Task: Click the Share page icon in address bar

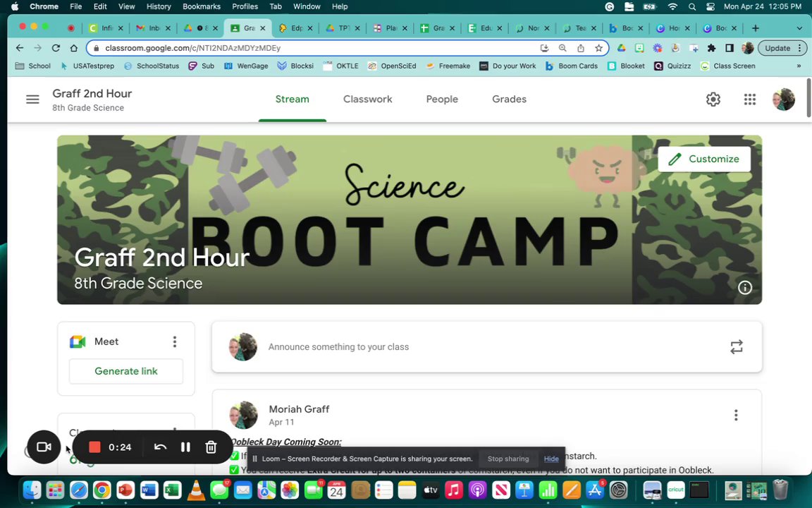Action: (581, 48)
